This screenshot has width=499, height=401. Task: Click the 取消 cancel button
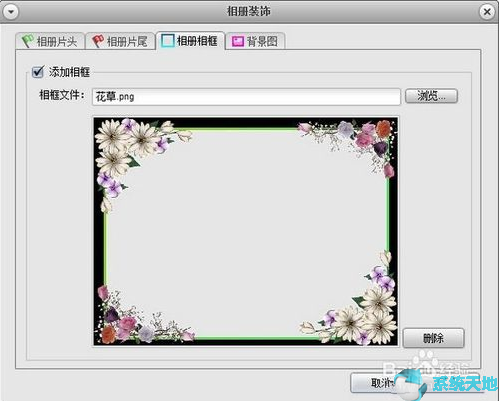[380, 383]
